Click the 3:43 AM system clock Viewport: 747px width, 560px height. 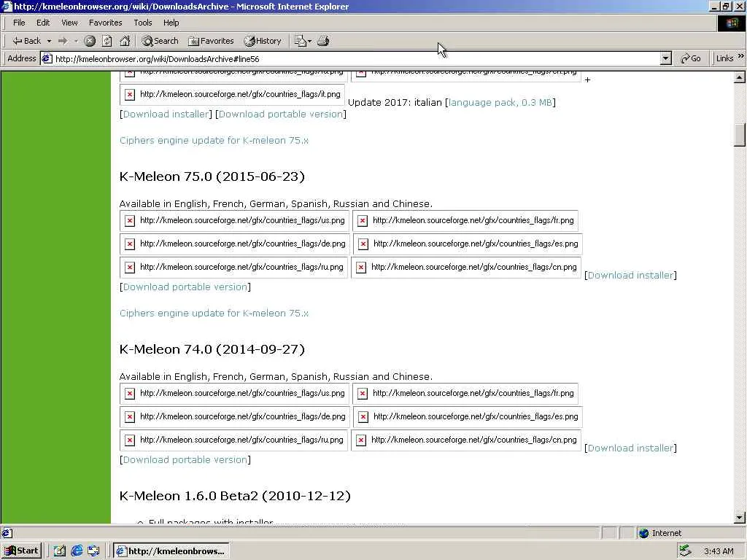point(719,551)
